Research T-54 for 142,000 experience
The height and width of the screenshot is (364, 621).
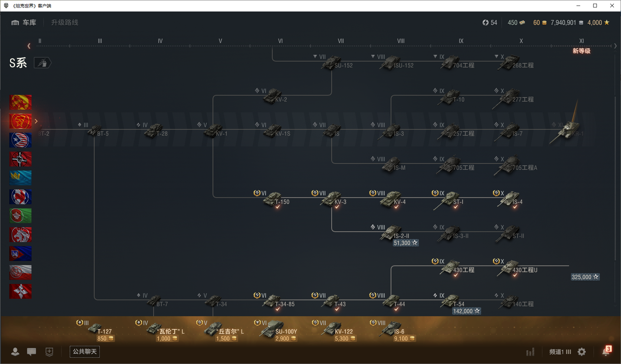[466, 311]
